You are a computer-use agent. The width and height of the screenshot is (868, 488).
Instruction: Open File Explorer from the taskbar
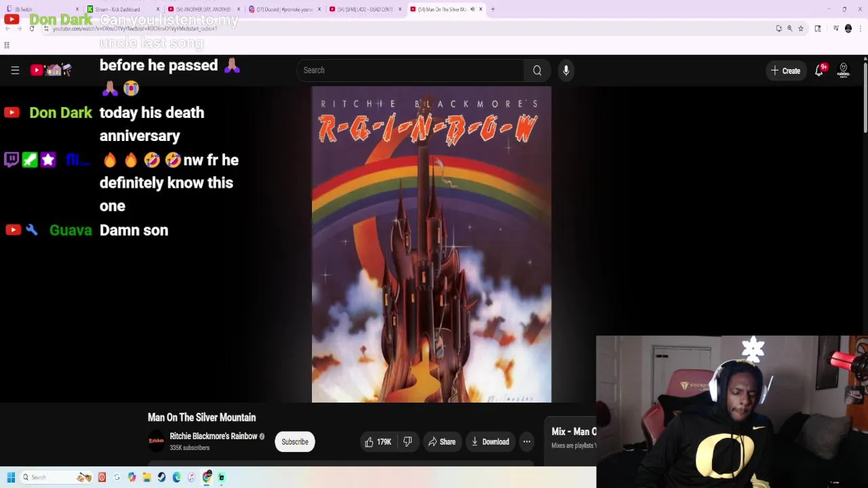[x=146, y=477]
